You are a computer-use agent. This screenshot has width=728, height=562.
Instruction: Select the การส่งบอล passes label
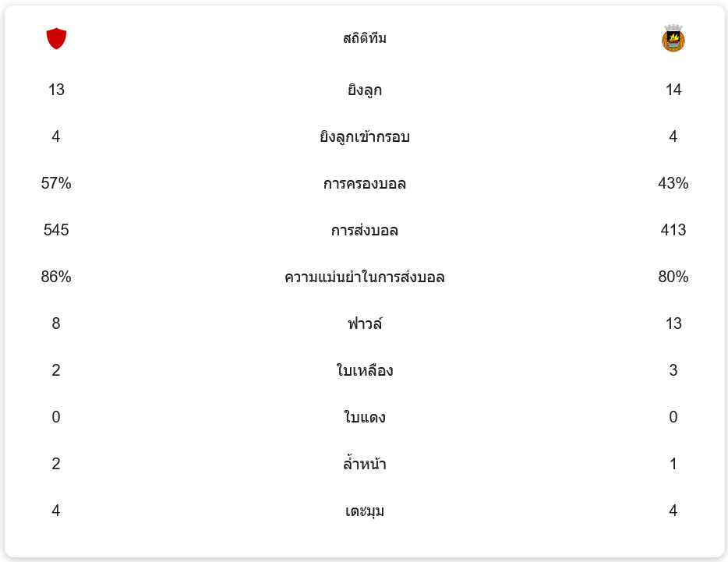365,231
